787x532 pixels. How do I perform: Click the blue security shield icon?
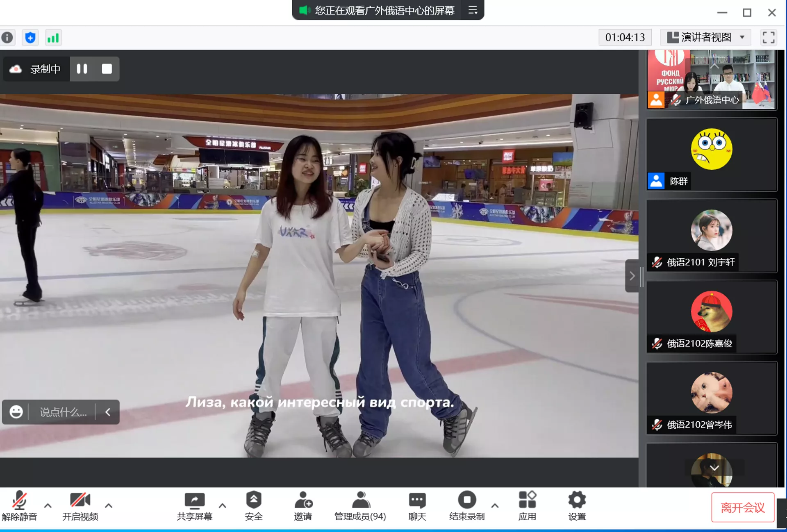pyautogui.click(x=30, y=38)
